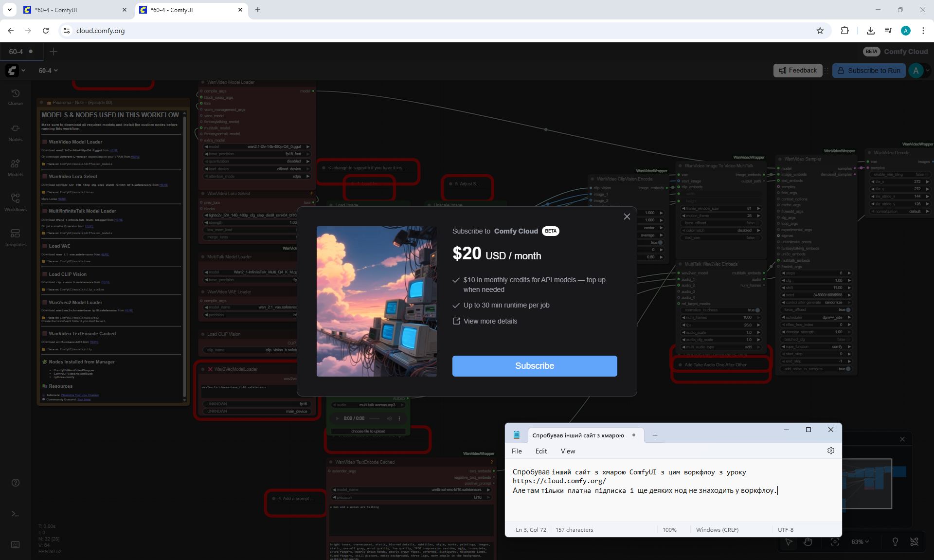Image resolution: width=934 pixels, height=560 pixels.
Task: Open the Workflows sidebar panel
Action: 15,202
